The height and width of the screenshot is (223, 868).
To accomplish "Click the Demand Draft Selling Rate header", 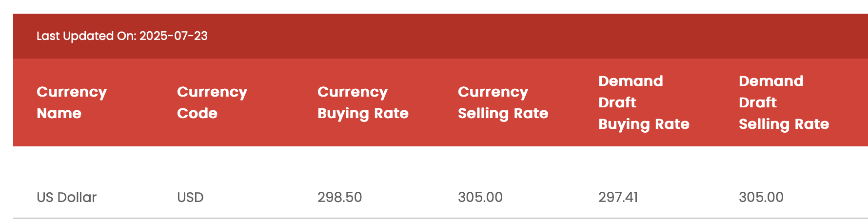I will (784, 102).
